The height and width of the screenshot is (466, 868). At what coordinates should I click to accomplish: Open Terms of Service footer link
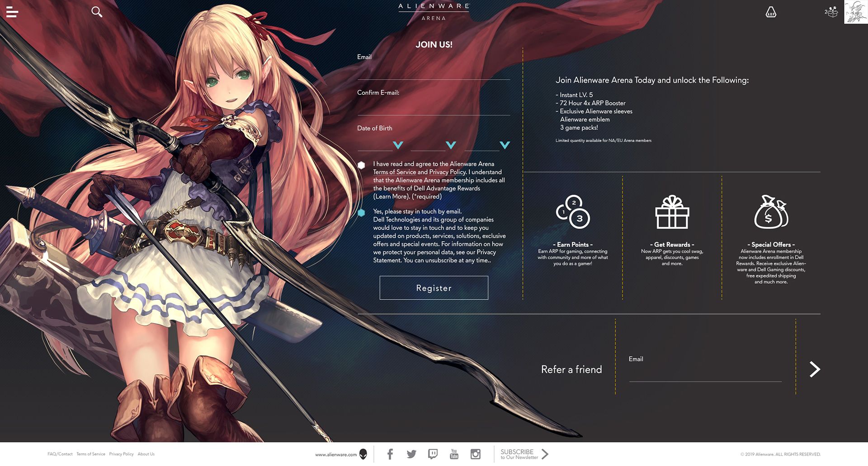pyautogui.click(x=90, y=454)
